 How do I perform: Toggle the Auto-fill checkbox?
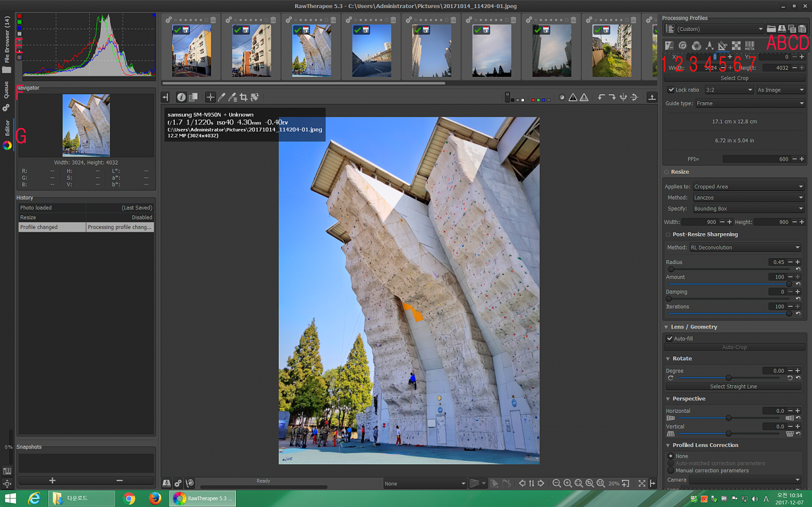(670, 339)
